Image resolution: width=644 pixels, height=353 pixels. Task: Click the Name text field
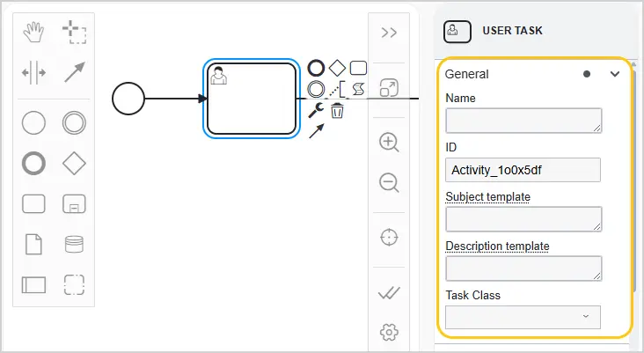(523, 121)
